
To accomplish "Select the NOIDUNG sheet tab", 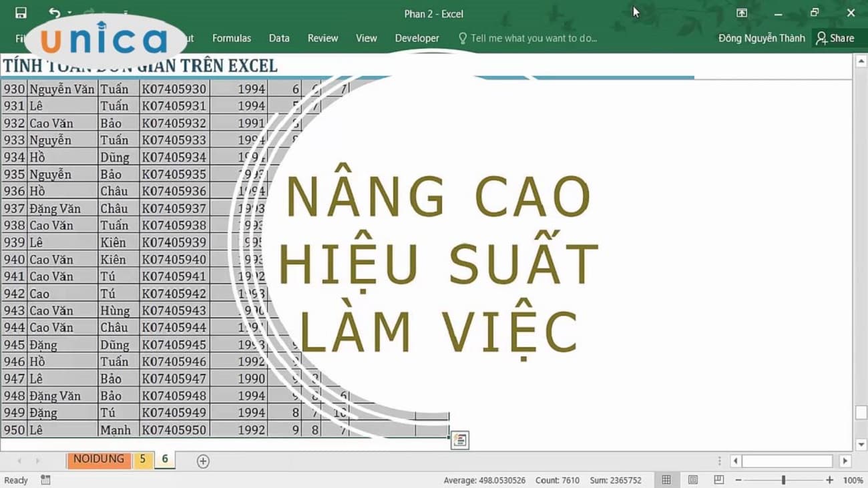I will [x=98, y=459].
